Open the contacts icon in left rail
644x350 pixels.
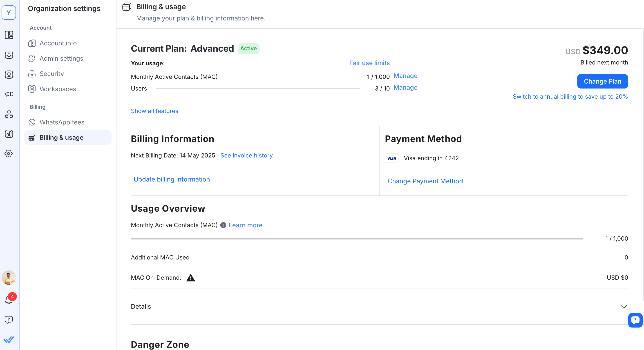9,75
